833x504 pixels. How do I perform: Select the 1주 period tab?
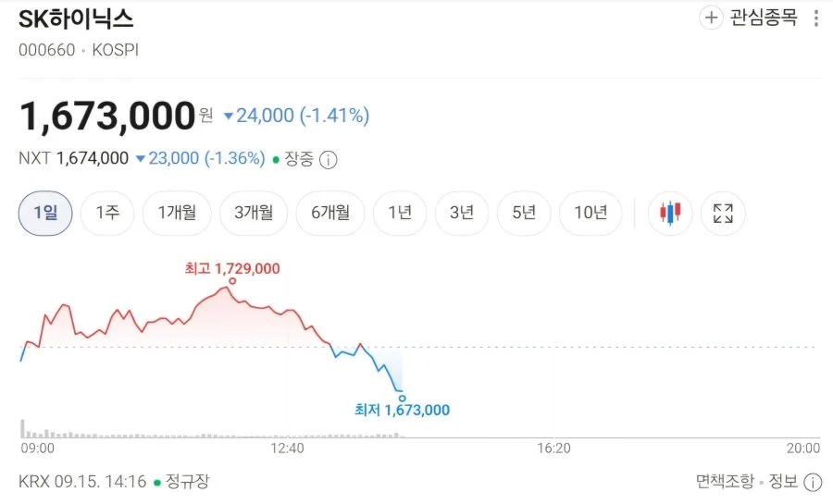[107, 214]
